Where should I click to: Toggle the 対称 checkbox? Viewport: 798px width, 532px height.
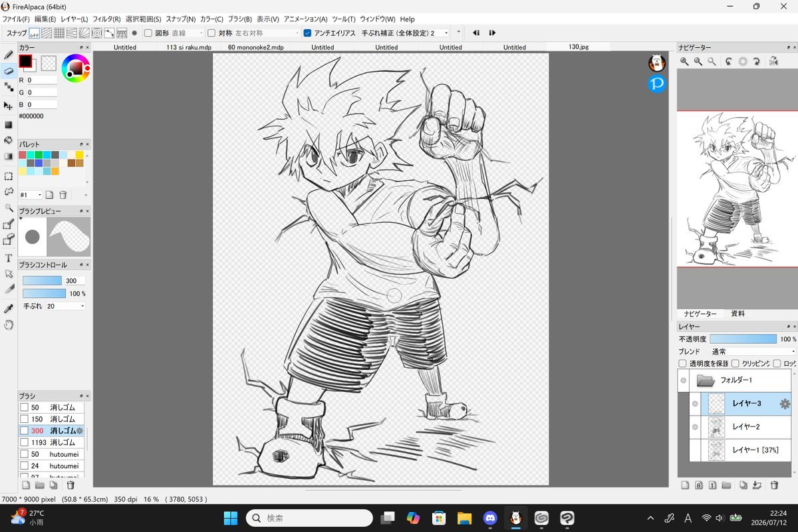pyautogui.click(x=211, y=33)
